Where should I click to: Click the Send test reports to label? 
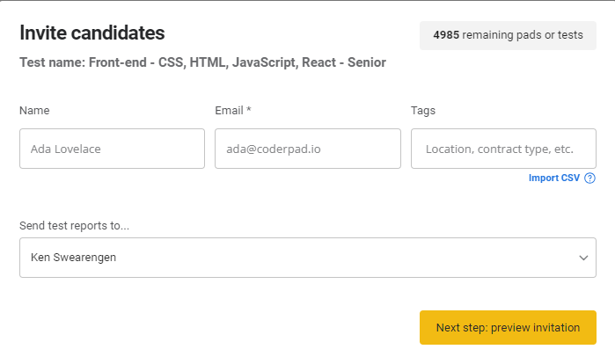pos(74,226)
